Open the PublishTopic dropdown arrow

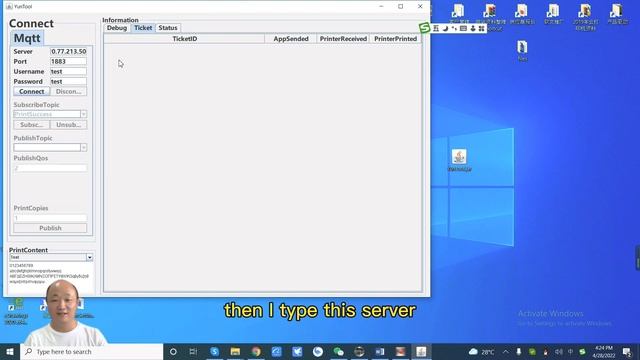pyautogui.click(x=84, y=147)
